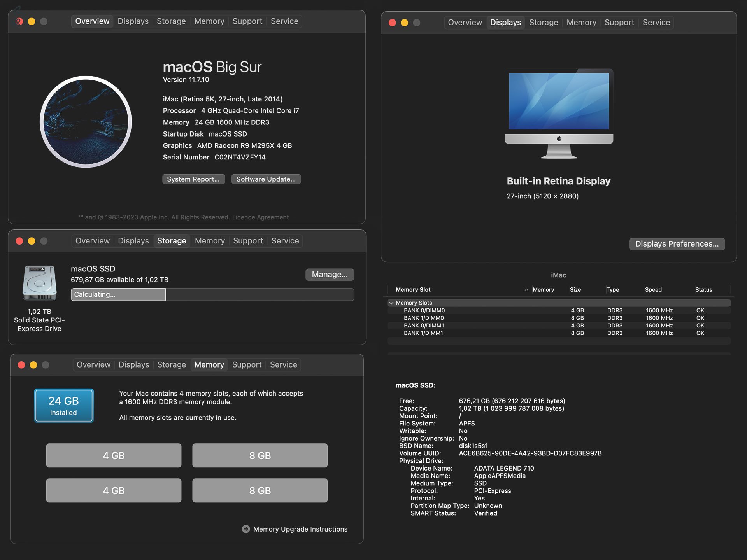Click the SSD drive icon in Storage window
Image resolution: width=747 pixels, height=560 pixels.
click(x=39, y=283)
